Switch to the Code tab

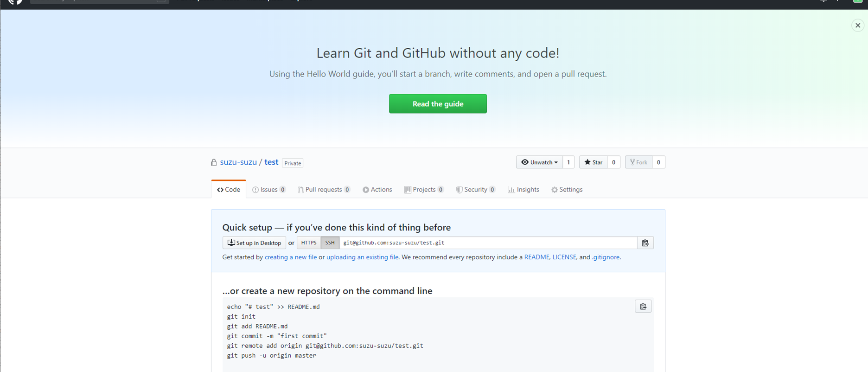point(229,189)
